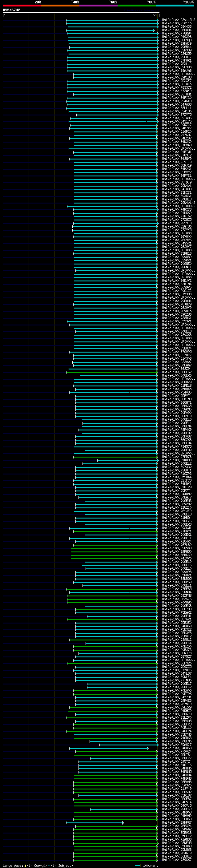Screen dimensions: 197x868
Task: Click hit label UniRef100_C4JMN2
Action: tap(177, 494)
